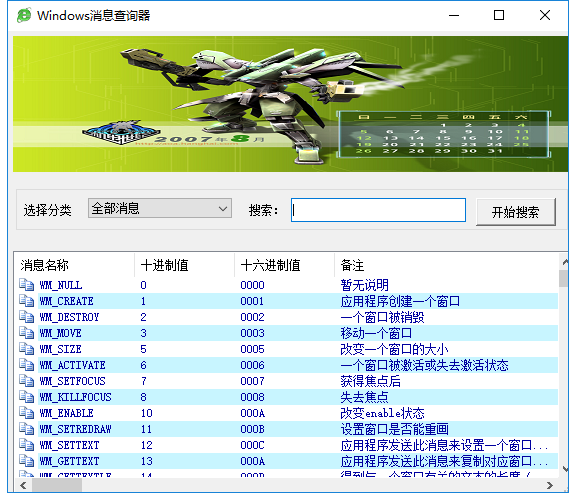Click the horizontal scrollbar left arrow
The width and height of the screenshot is (576, 500).
pos(23,485)
